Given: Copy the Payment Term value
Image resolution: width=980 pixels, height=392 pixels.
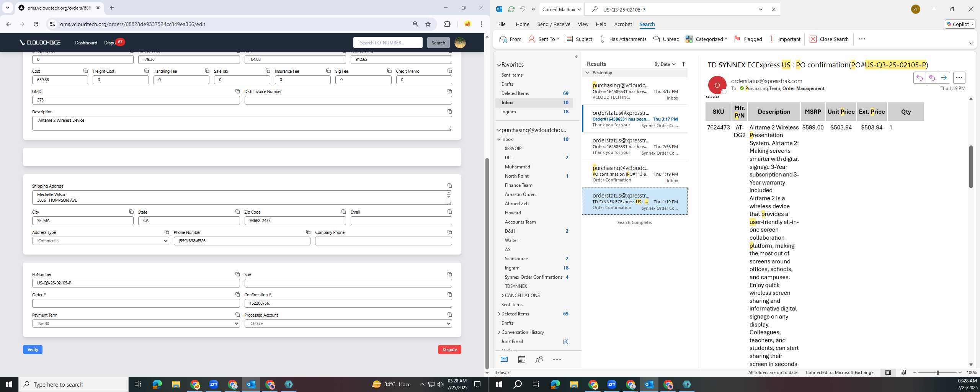Looking at the screenshot, I should 238,315.
